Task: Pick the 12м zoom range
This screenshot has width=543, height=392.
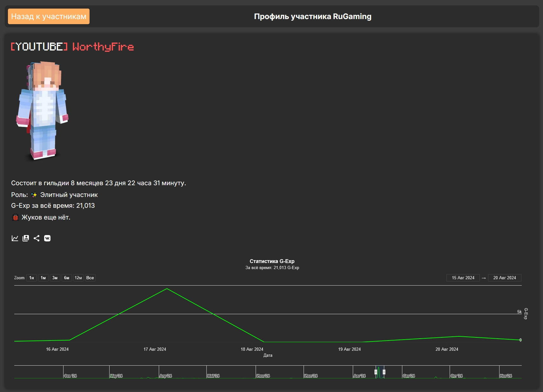Action: pos(78,278)
